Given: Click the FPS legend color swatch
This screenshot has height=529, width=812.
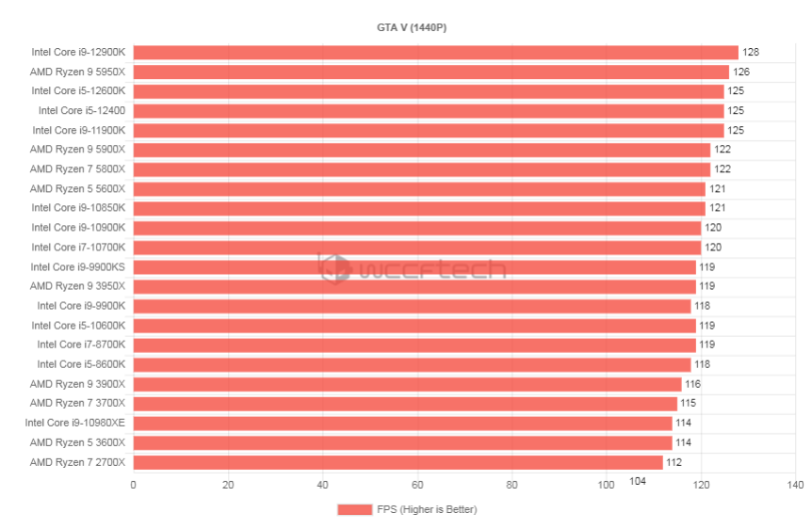Looking at the screenshot, I should coord(355,509).
